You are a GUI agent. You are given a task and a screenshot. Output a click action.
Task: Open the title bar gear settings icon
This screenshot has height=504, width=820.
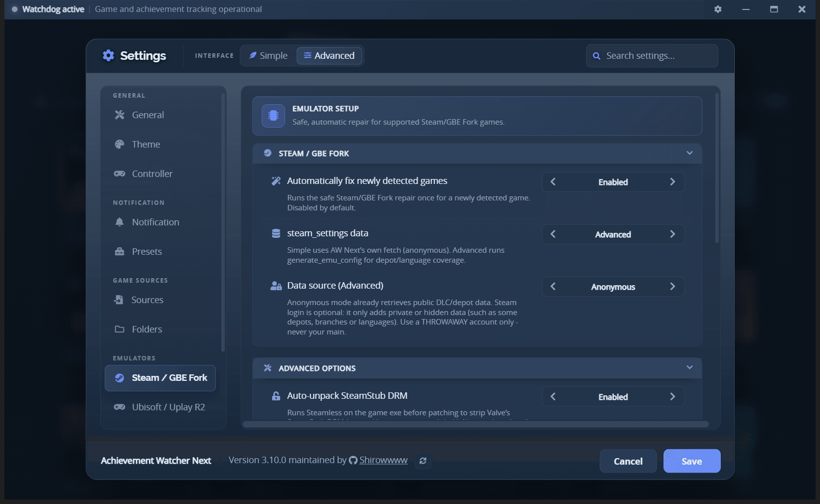pyautogui.click(x=718, y=9)
